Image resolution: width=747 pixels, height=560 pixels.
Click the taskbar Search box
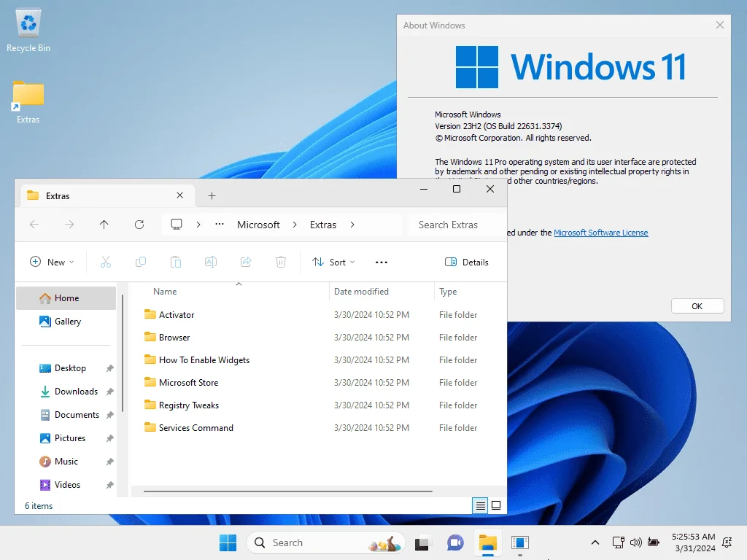(x=326, y=542)
